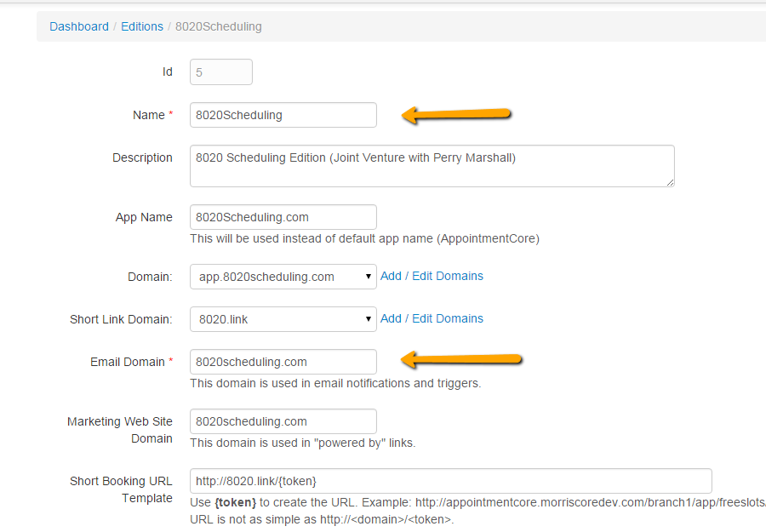Image resolution: width=766 pixels, height=532 pixels.
Task: Click the Short Booking URL Template field
Action: 450,481
